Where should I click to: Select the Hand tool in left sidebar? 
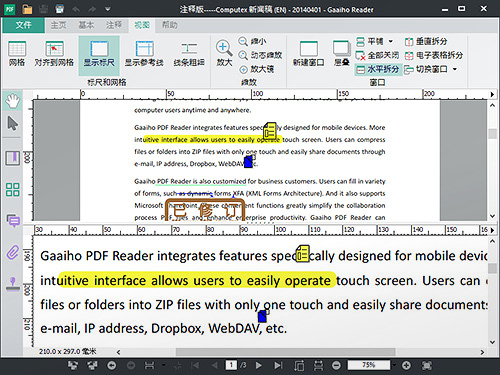click(x=12, y=101)
